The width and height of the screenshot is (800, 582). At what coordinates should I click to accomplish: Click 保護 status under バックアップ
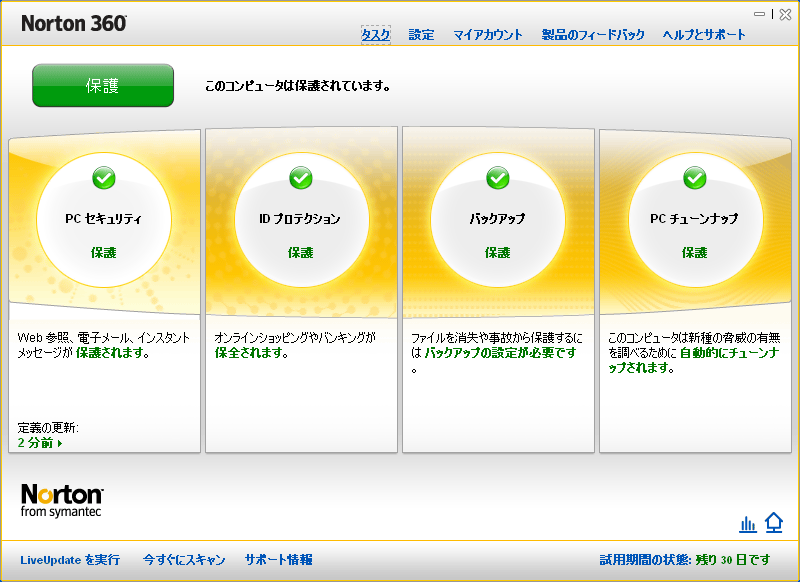(x=497, y=252)
